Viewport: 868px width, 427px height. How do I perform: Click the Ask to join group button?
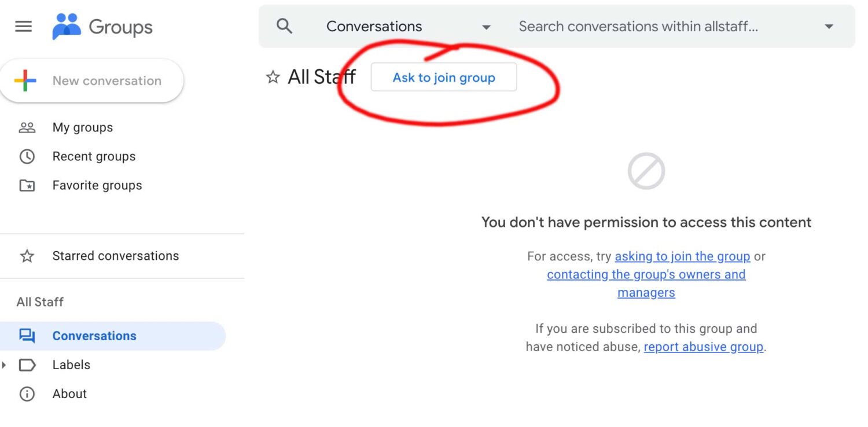click(x=444, y=78)
